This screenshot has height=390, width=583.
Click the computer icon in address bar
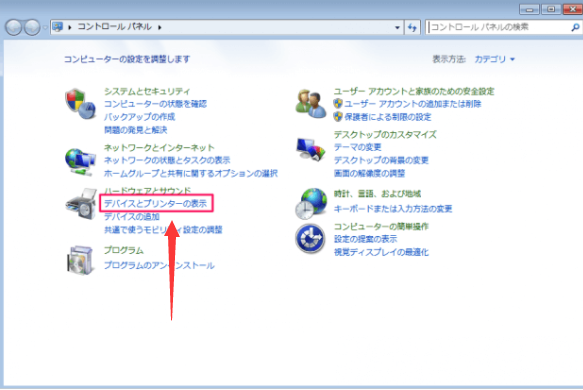click(x=58, y=27)
